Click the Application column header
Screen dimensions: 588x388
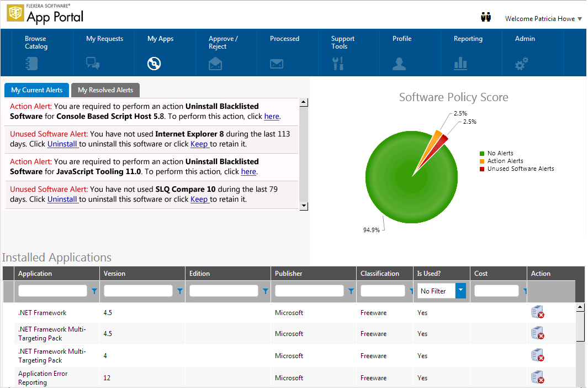57,274
